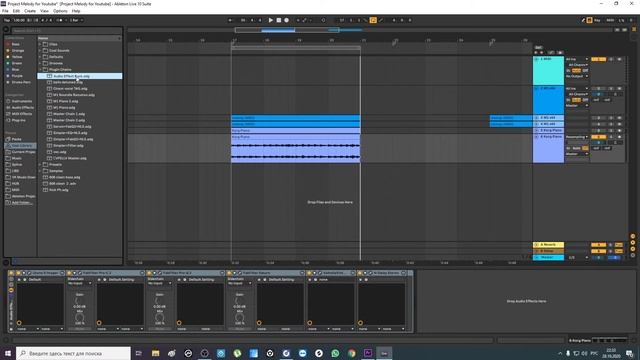The image size is (640, 360).
Task: Click the Set locator button
Action: click(538, 48)
